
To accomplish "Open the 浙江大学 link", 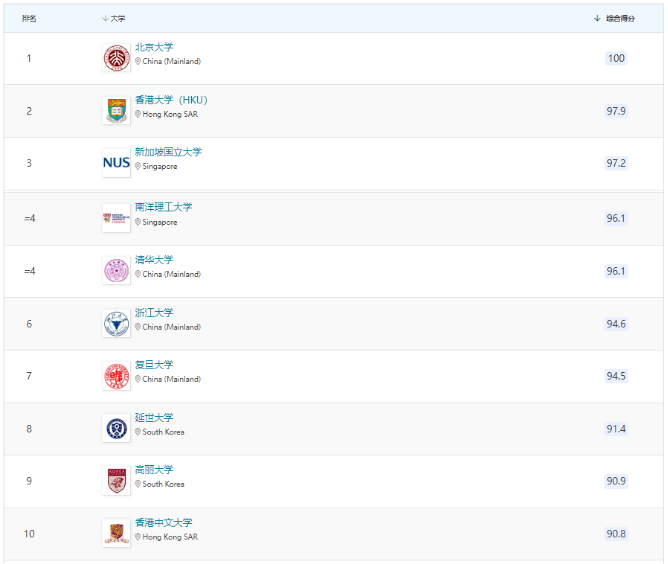I will [154, 313].
